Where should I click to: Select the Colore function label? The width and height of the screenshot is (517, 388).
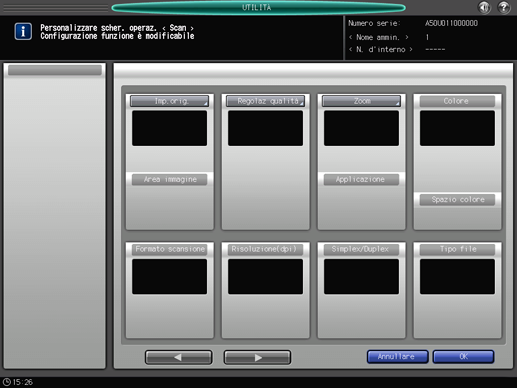point(457,101)
